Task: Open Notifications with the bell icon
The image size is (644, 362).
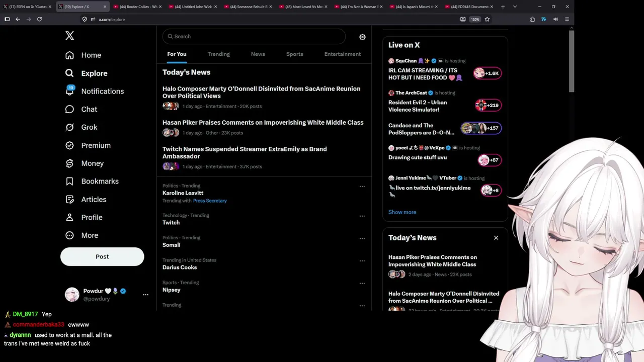Action: click(95, 91)
